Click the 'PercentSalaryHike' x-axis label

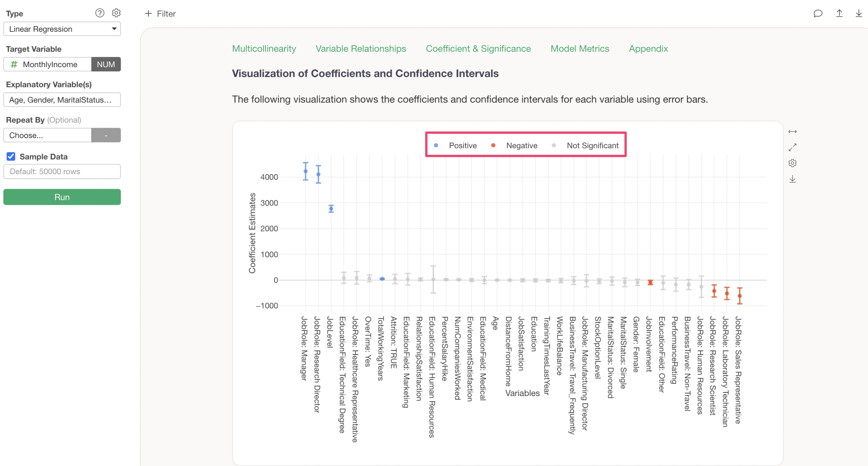(445, 349)
